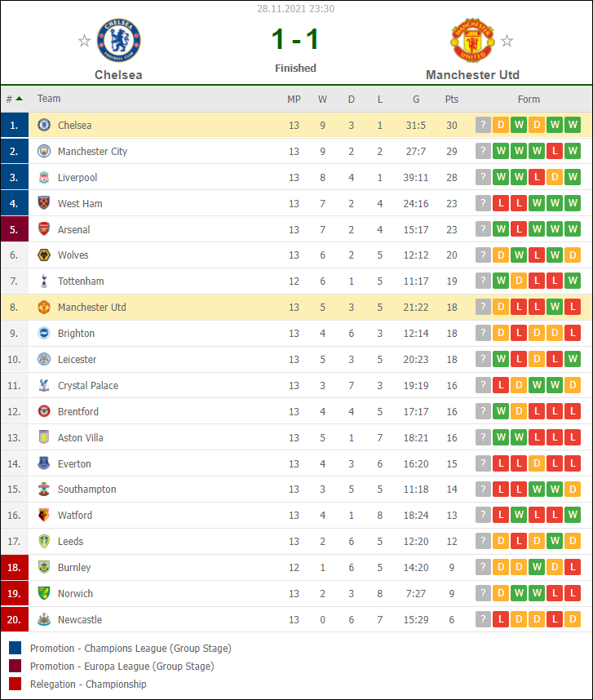Screen dimensions: 593x700
Task: Toggle the favorite star next to Manchester Utd
Action: [507, 41]
